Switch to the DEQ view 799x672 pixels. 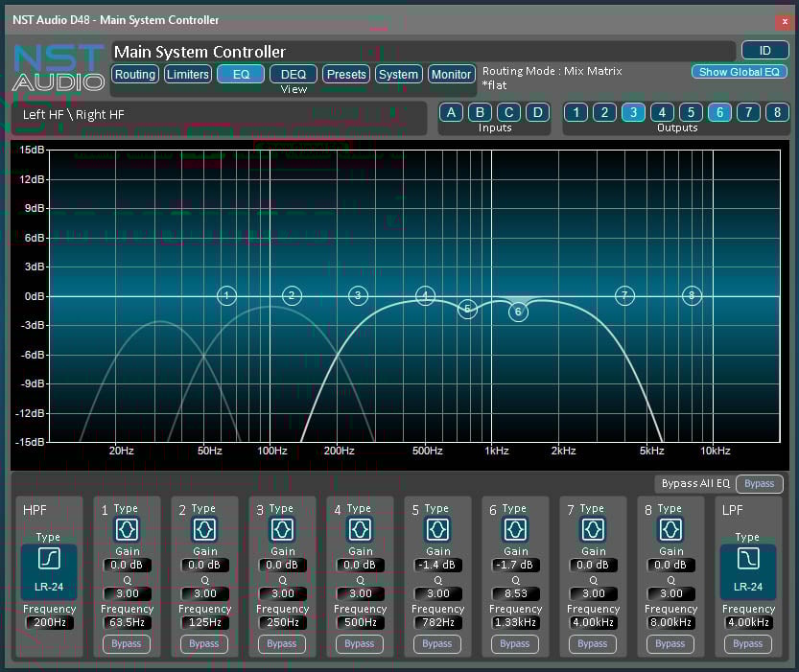(293, 74)
